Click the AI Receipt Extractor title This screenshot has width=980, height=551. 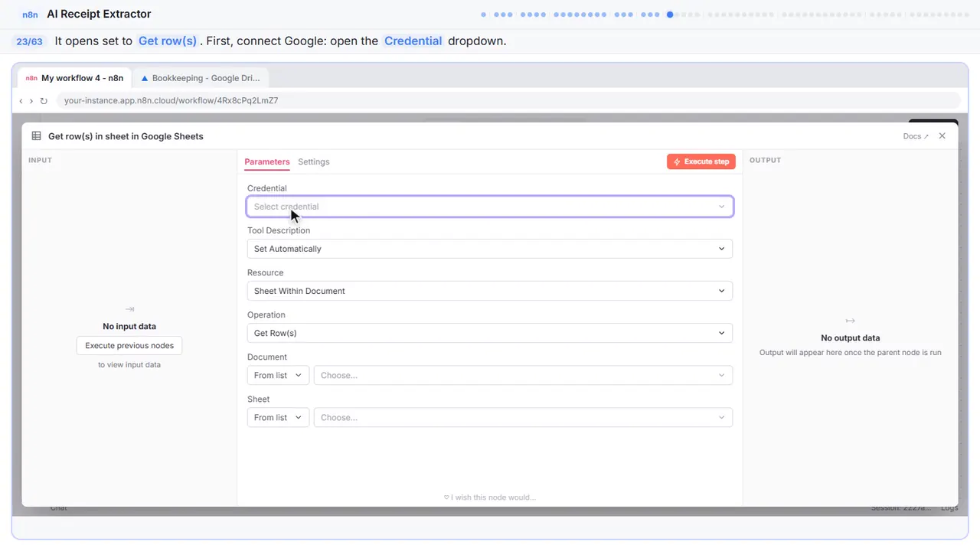point(99,14)
